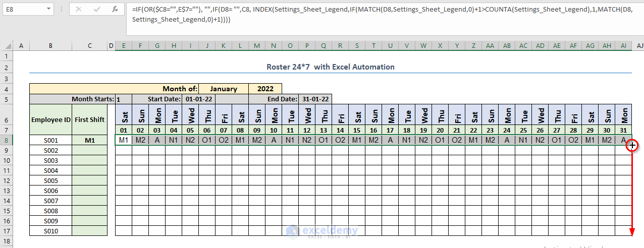Click the Roster 24*7 title text
The height and width of the screenshot is (248, 644).
[331, 67]
